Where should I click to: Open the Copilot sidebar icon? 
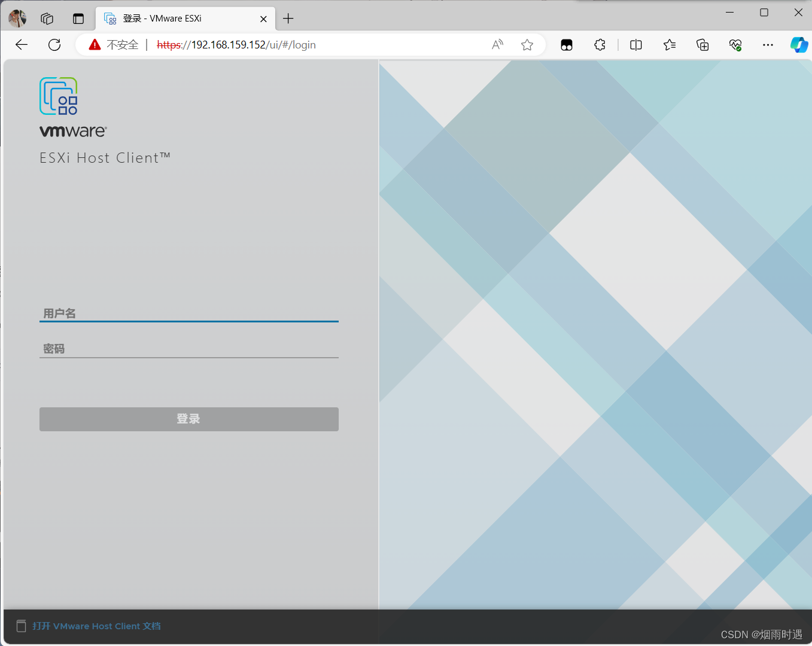tap(799, 45)
